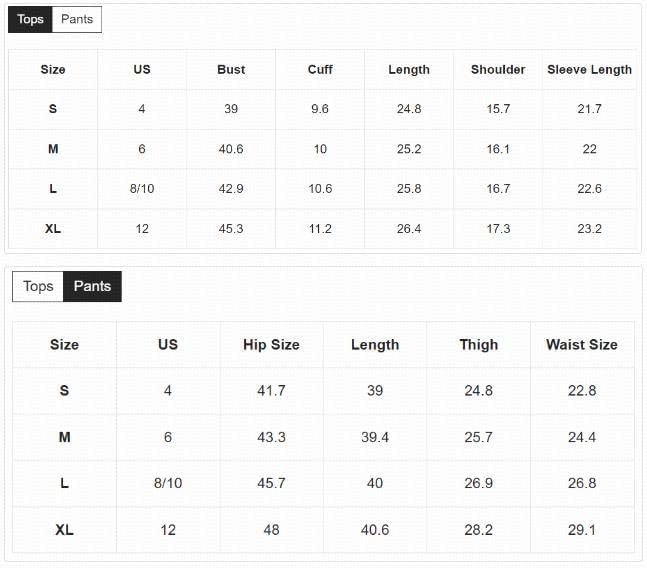Click the Waist Size column header
647x568 pixels.
(582, 344)
